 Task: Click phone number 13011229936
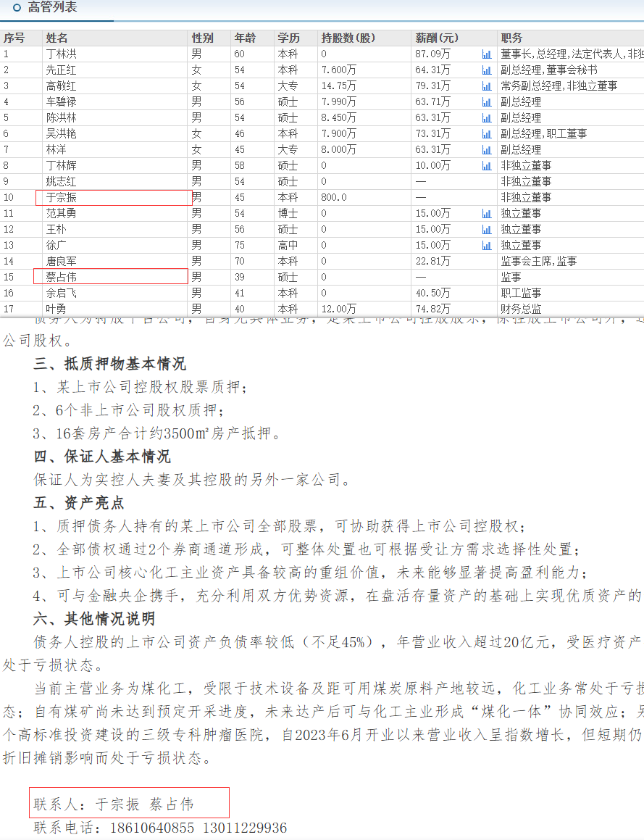click(x=245, y=828)
